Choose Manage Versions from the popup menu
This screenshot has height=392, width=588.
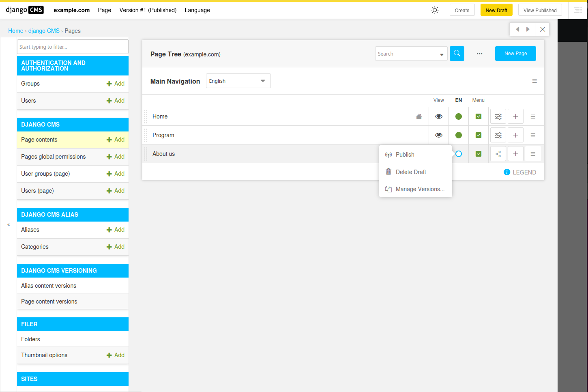(420, 189)
